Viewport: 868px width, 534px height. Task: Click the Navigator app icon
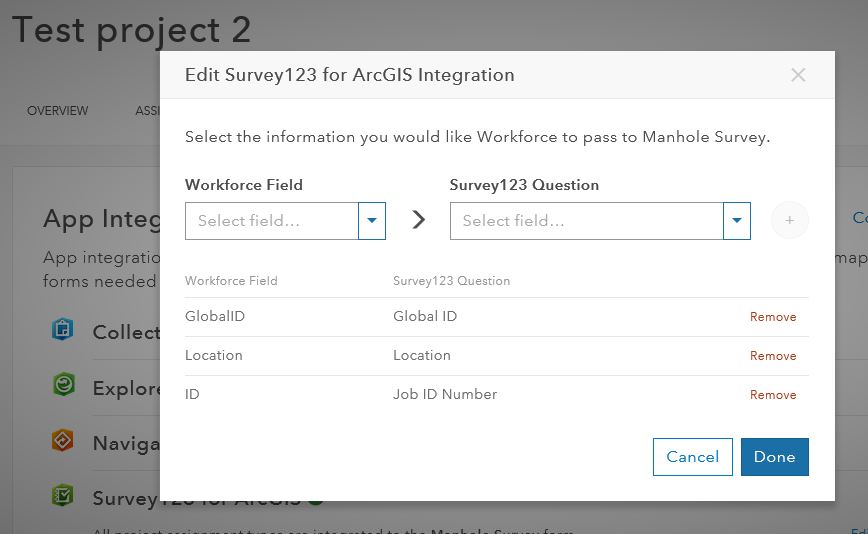(x=63, y=440)
